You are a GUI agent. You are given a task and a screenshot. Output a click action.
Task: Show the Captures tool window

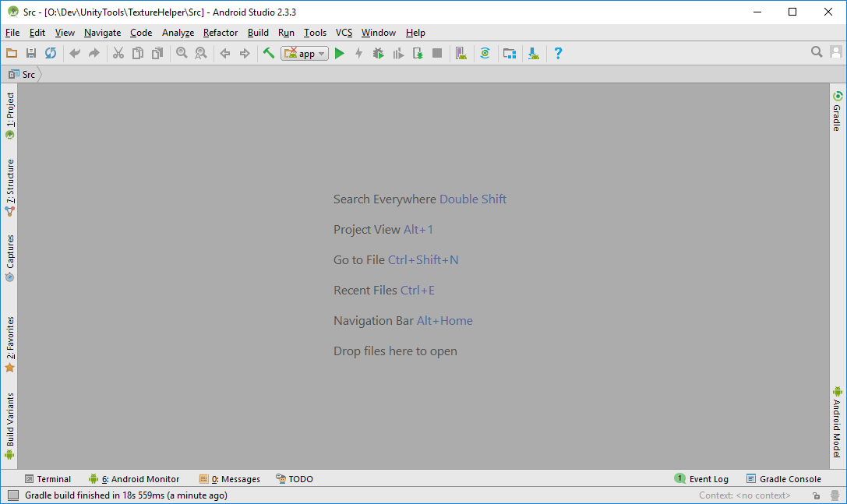click(9, 258)
